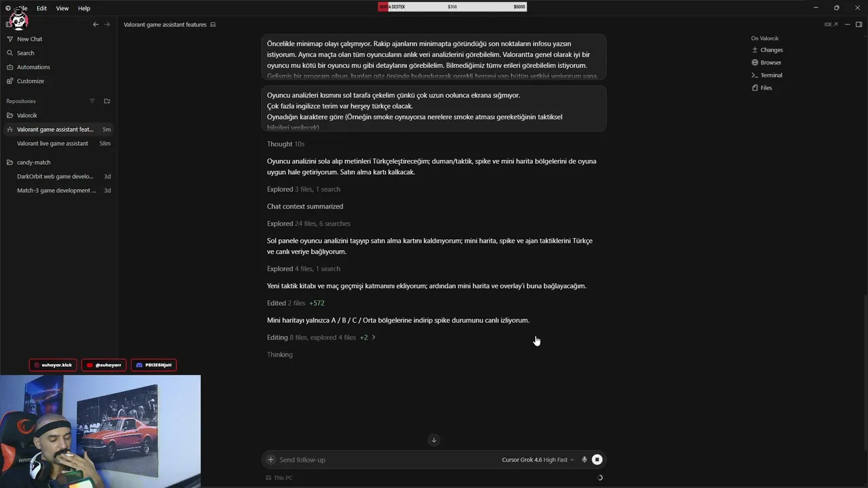Click the support goal progress bar at top
Screen dimensions: 868x488
click(452, 7)
